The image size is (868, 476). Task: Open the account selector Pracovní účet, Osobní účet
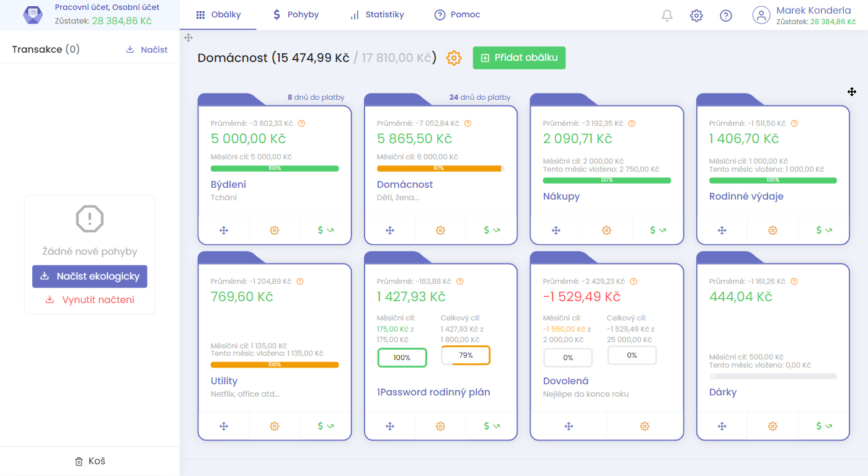(x=90, y=15)
